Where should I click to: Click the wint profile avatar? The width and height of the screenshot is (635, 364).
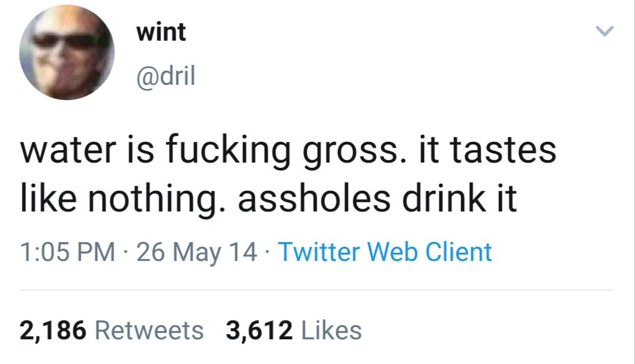coord(67,54)
